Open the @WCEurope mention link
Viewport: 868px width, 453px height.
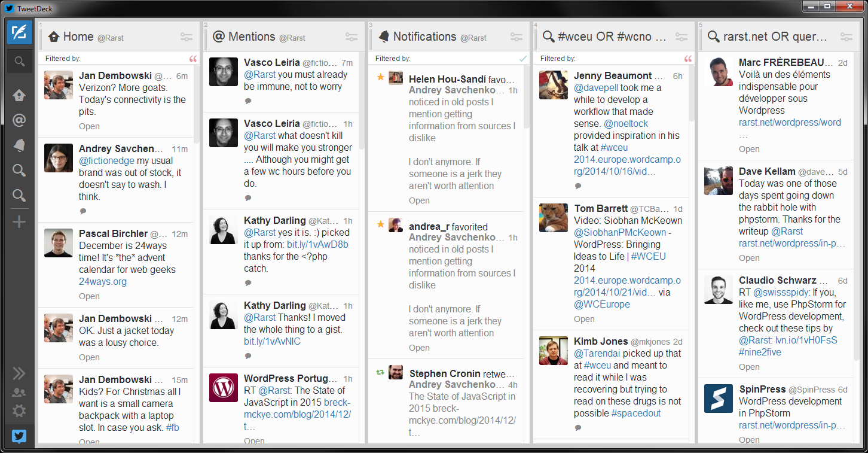pyautogui.click(x=602, y=304)
